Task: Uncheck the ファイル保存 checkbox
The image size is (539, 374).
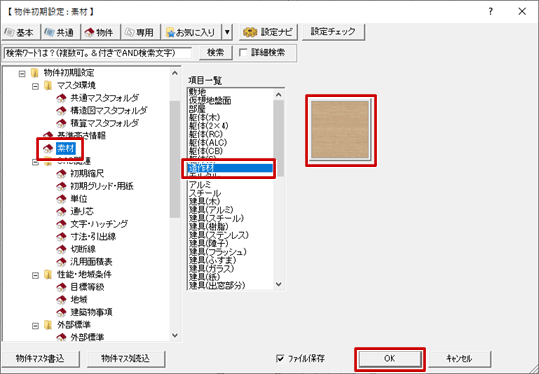Action: pyautogui.click(x=280, y=359)
